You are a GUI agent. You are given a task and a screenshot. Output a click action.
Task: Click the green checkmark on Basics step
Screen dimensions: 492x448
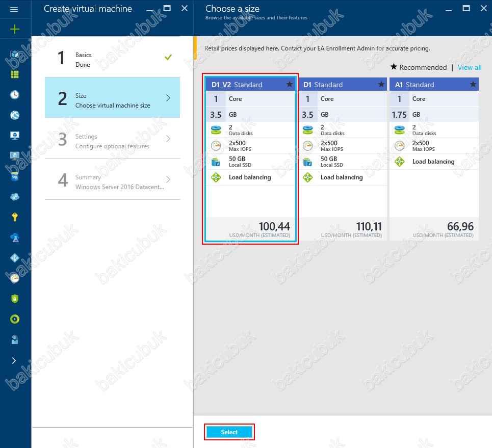tap(168, 57)
